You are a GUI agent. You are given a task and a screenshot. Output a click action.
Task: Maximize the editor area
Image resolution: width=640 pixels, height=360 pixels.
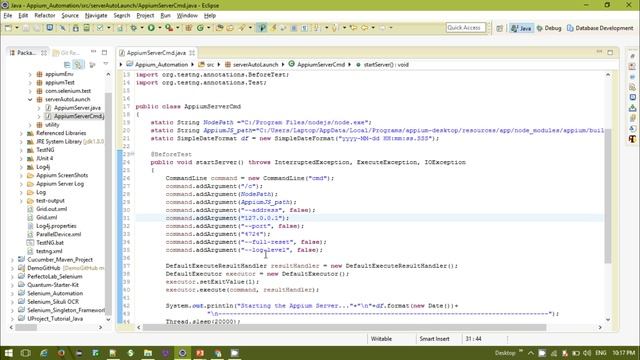(x=610, y=52)
